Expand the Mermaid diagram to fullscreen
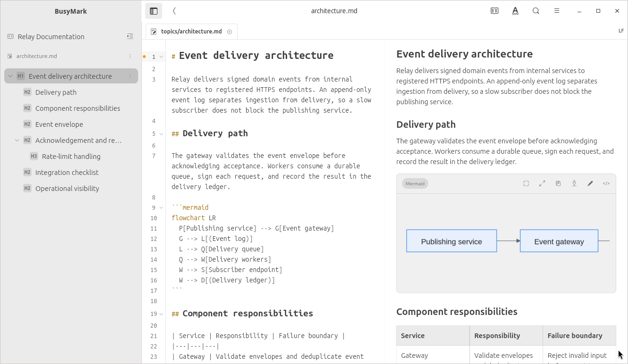Viewport: 628px width, 364px height. click(x=542, y=183)
